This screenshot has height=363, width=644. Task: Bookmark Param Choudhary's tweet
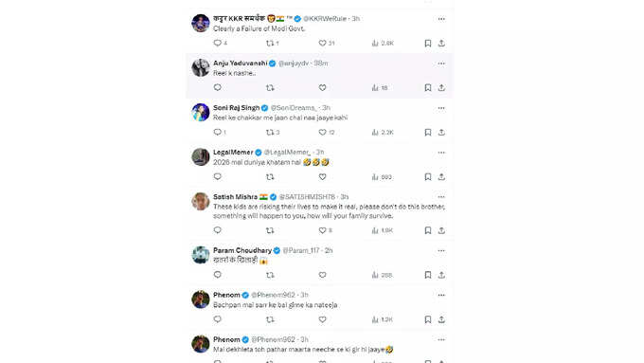click(x=428, y=275)
